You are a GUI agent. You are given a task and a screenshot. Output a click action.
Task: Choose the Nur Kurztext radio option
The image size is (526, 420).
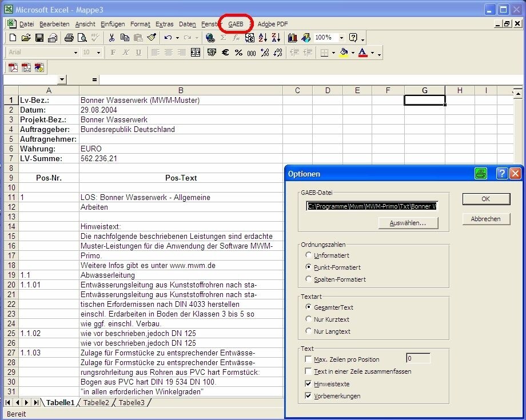pos(309,319)
